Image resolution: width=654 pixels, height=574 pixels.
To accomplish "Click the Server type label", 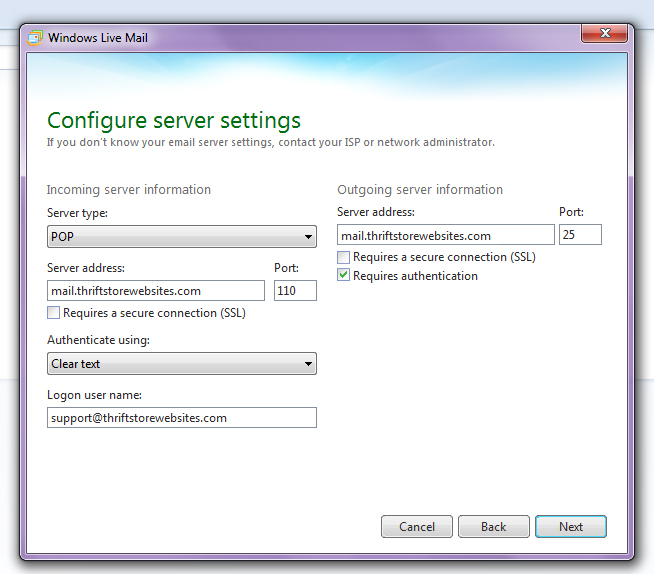I will (x=77, y=213).
